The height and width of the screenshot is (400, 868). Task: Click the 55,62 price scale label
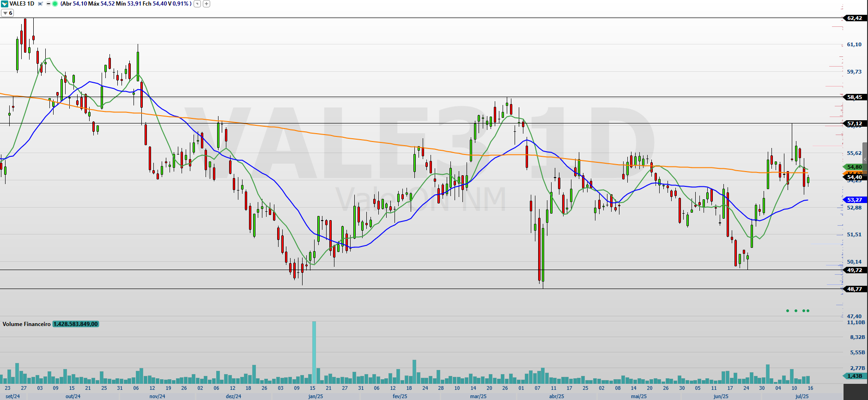pos(854,153)
